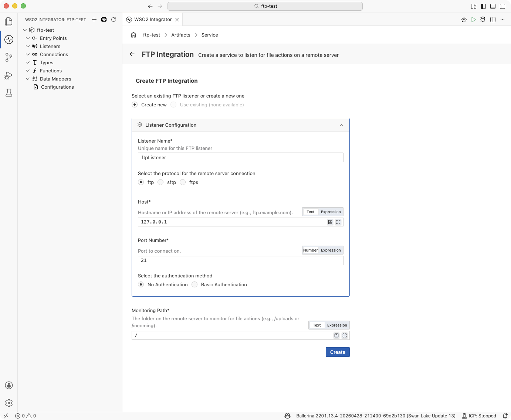Screen dimensions: 511x420
Task: Choose Basic Authentication method
Action: coord(194,284)
